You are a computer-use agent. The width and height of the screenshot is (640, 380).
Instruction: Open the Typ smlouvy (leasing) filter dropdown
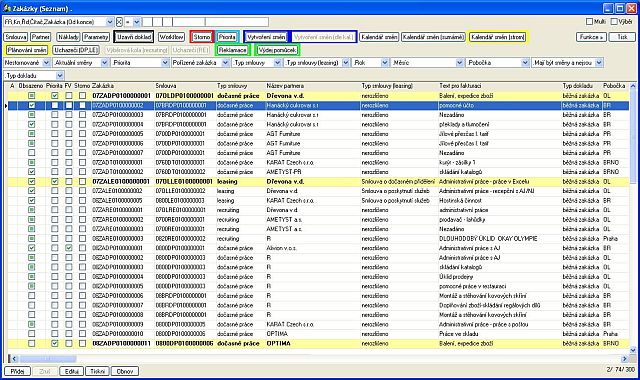point(346,63)
